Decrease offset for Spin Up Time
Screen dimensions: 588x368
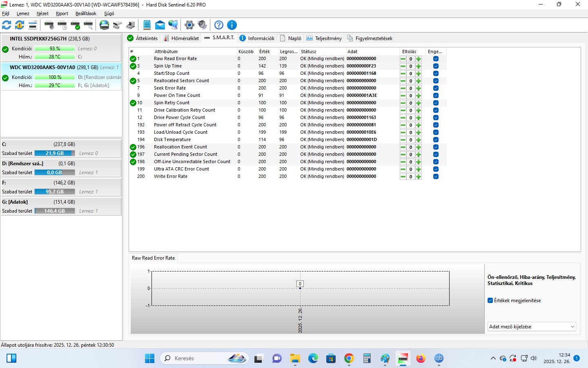[403, 66]
